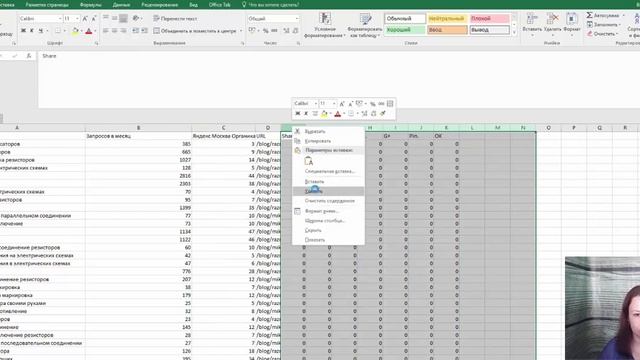Apply the Нейтральный cell style

(x=447, y=19)
